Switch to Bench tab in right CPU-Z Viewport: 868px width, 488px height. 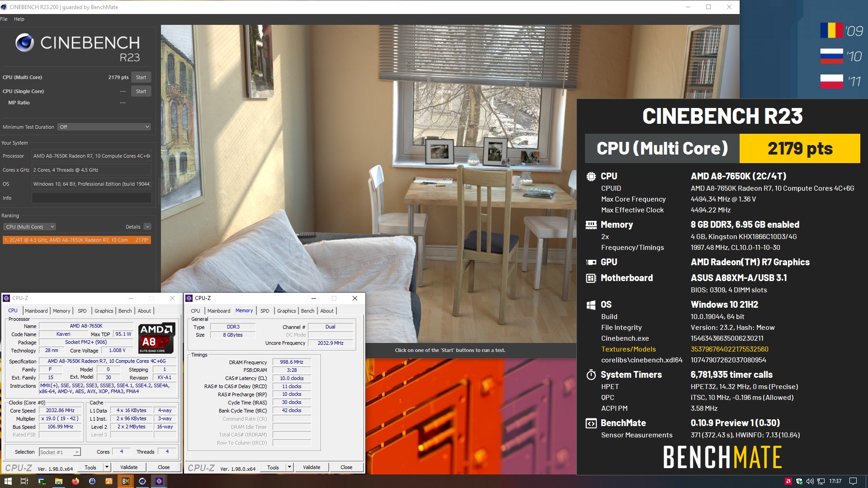[x=308, y=311]
